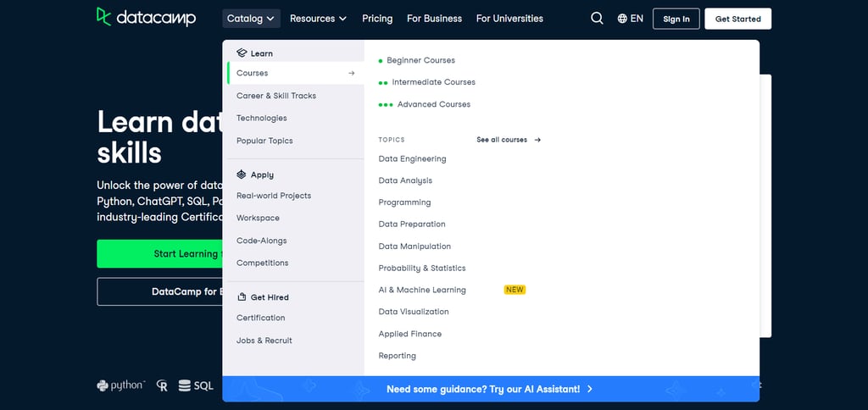Click the arrow next to Courses
Screen dimensions: 868x410
(352, 73)
